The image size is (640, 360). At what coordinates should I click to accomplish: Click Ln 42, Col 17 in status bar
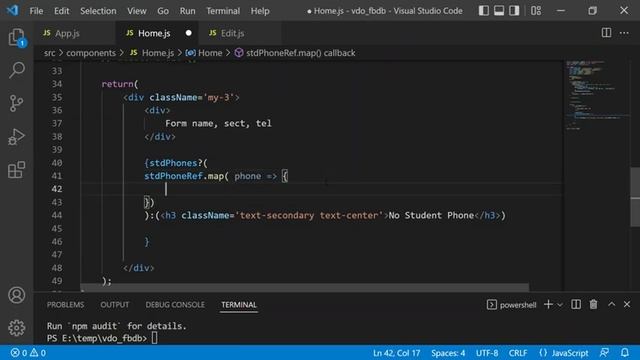(396, 353)
